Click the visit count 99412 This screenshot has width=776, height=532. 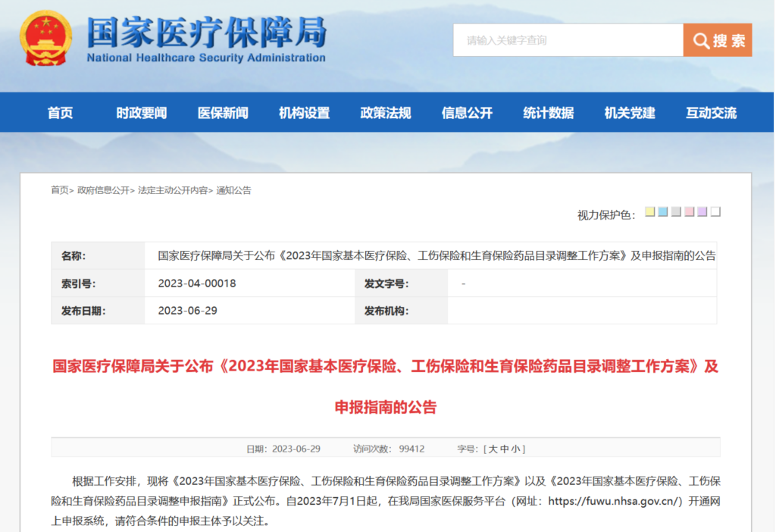coord(411,449)
